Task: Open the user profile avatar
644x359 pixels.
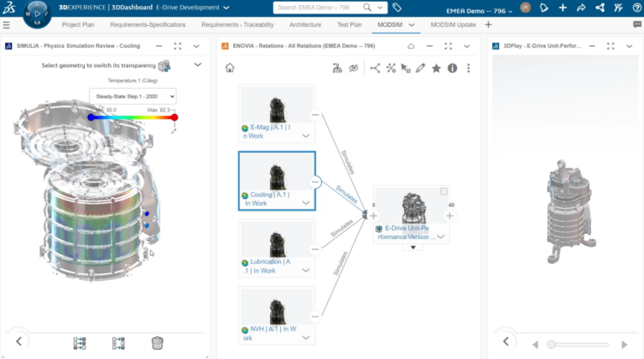Action: coord(525,8)
